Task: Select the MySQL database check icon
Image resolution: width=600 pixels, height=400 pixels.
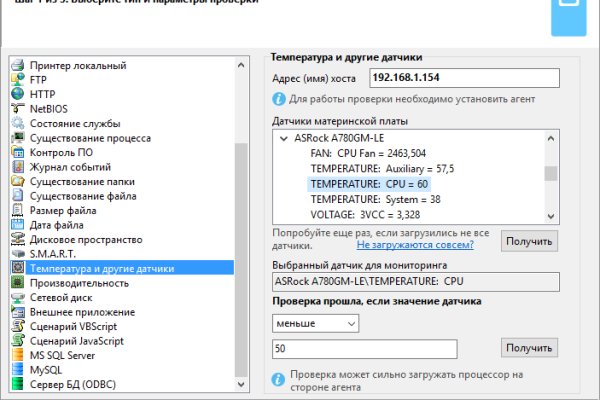Action: [x=17, y=370]
